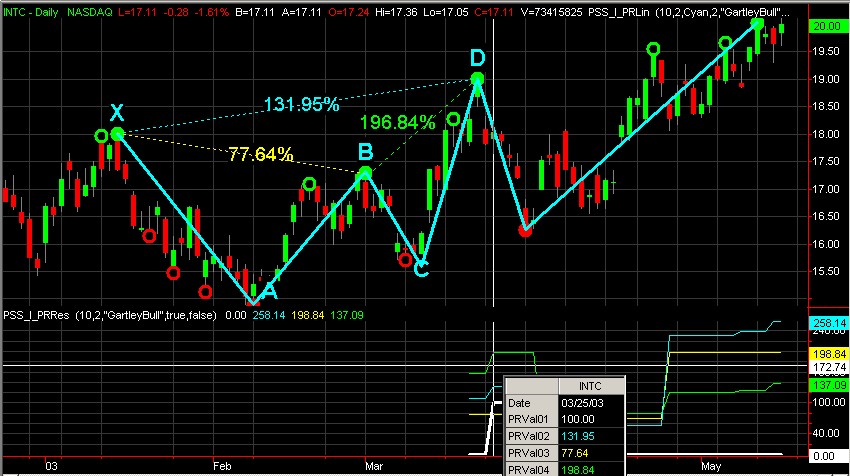This screenshot has width=850, height=476.
Task: Click the PSS_I_PRRes indicator title
Action: coord(36,315)
